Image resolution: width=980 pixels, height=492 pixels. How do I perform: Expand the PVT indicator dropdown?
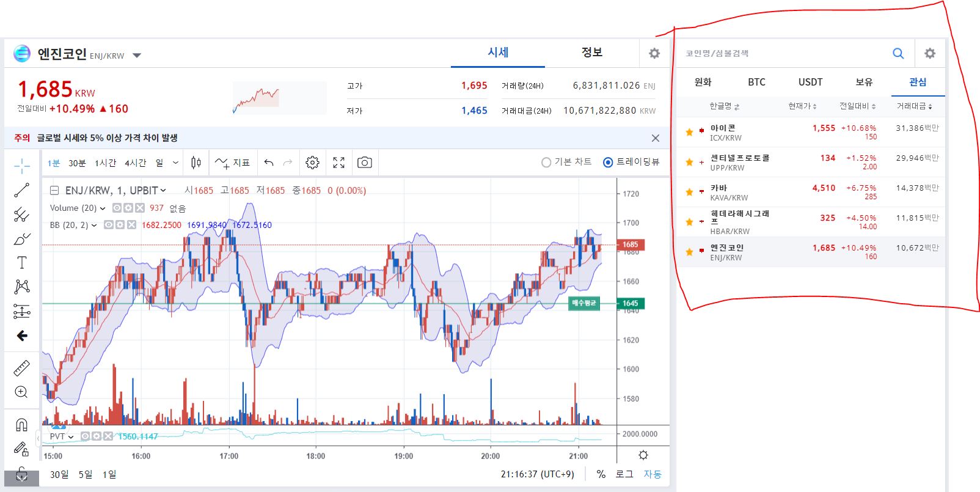click(x=71, y=436)
